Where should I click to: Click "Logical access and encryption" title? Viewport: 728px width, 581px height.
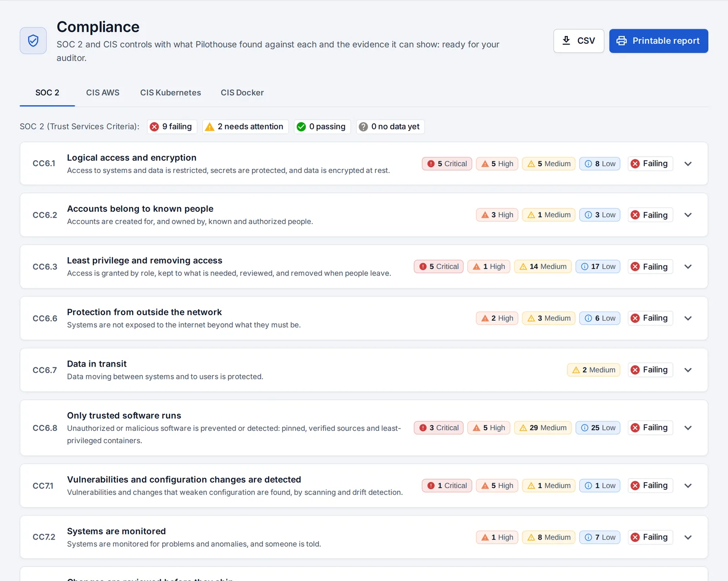[131, 158]
